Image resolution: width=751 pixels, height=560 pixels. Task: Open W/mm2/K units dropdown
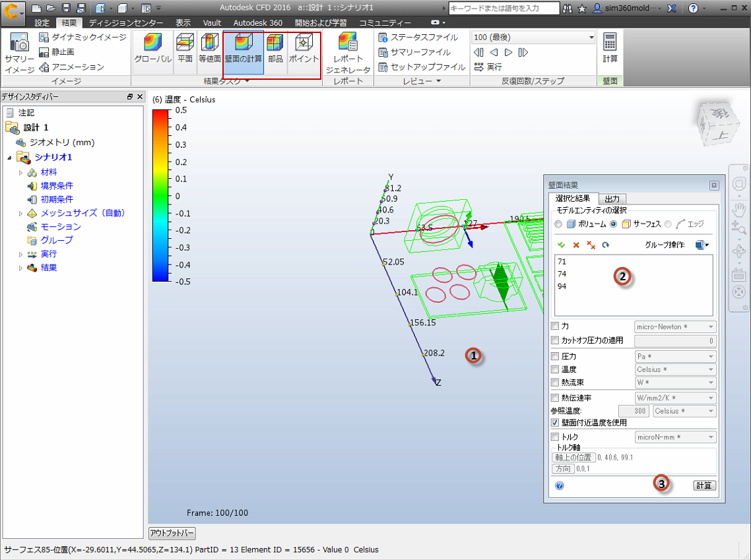675,398
